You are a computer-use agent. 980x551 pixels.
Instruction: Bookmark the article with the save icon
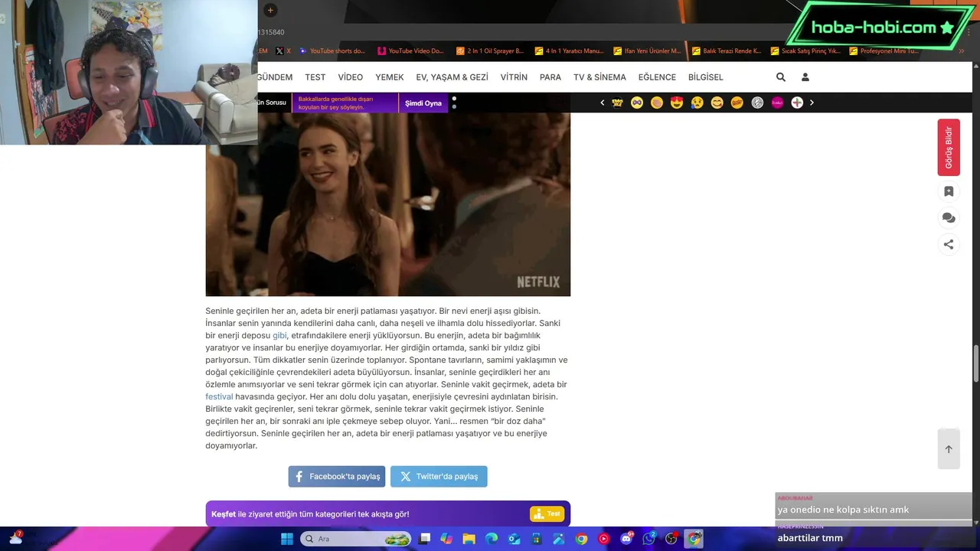tap(949, 191)
